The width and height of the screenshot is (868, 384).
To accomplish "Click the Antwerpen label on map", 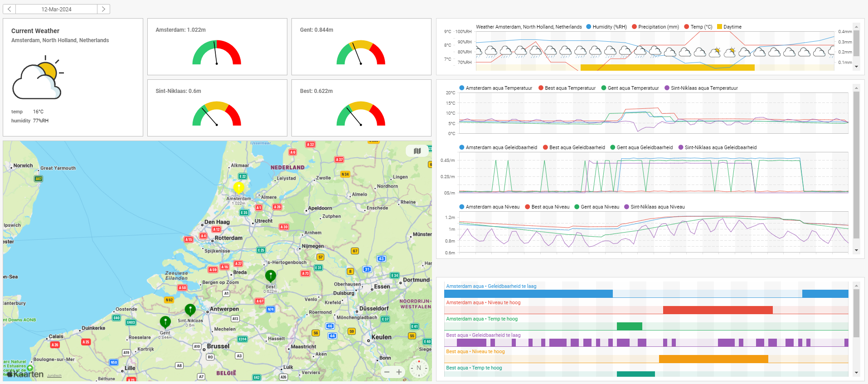I will (224, 309).
